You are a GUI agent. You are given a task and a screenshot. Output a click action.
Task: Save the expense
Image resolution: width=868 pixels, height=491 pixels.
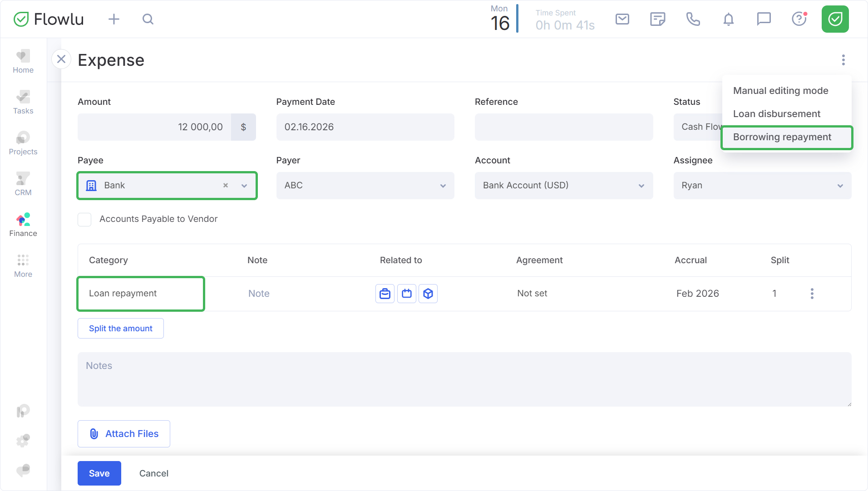[99, 473]
